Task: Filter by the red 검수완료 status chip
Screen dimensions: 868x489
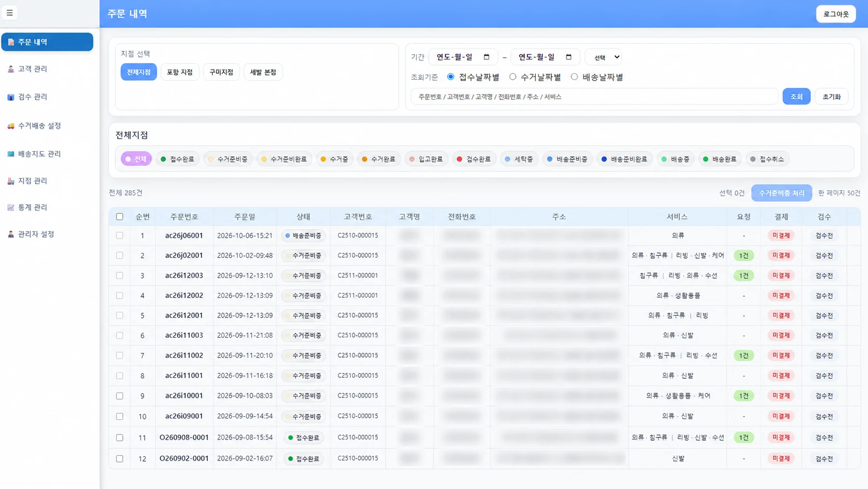Action: (x=473, y=159)
